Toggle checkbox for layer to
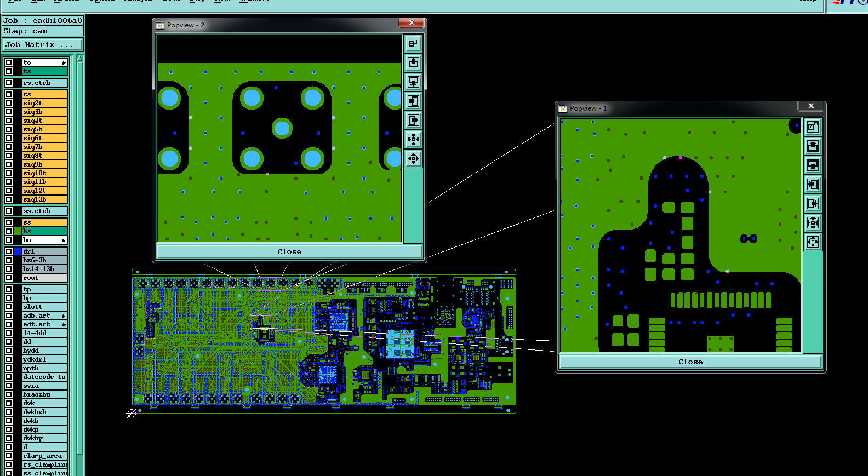The height and width of the screenshot is (476, 868). [x=9, y=62]
